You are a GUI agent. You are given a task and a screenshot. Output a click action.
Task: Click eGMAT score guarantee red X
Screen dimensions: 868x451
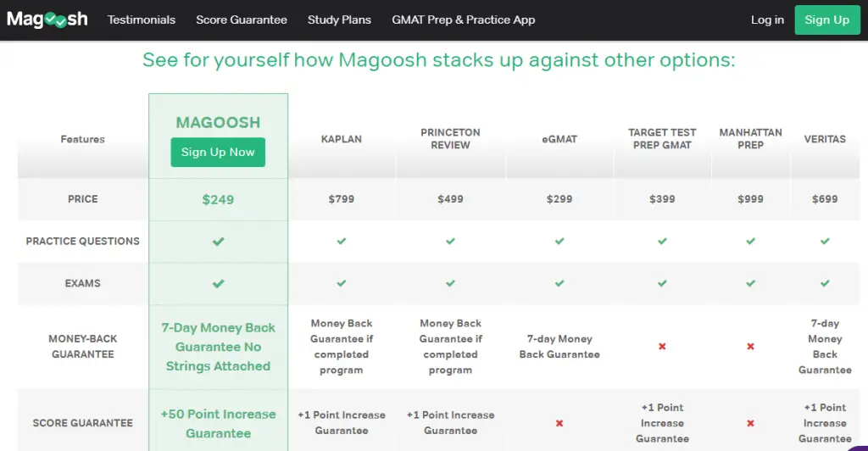[x=559, y=423]
